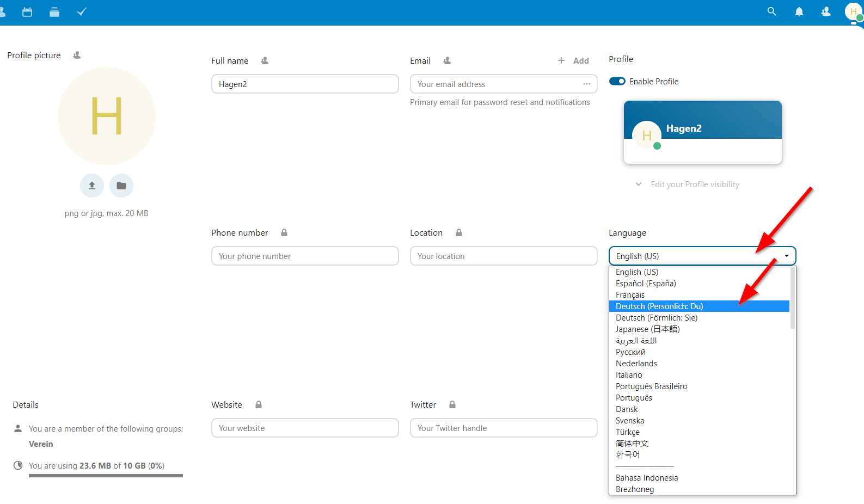Viewport: 864px width, 504px height.
Task: Open the notifications bell
Action: coord(799,11)
